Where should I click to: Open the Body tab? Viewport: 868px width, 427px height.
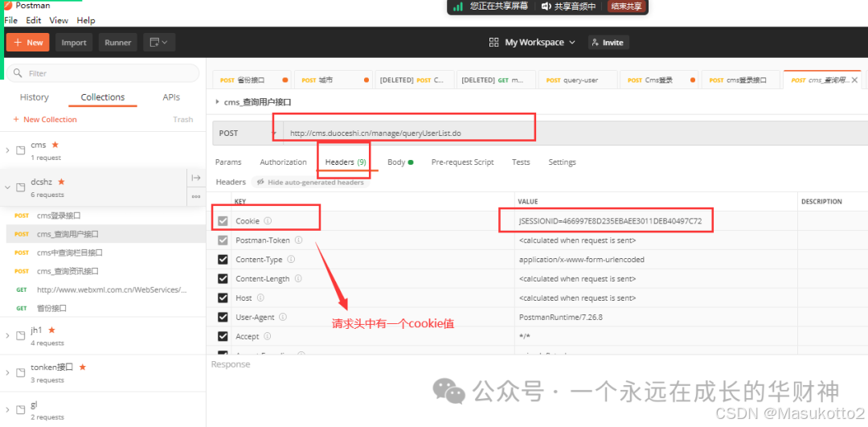[400, 162]
